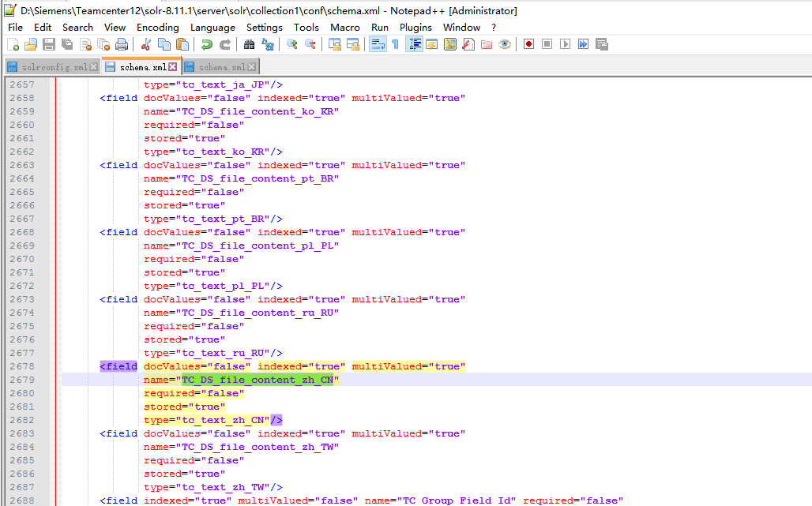Open the Tools menu
812x506 pixels.
306,28
